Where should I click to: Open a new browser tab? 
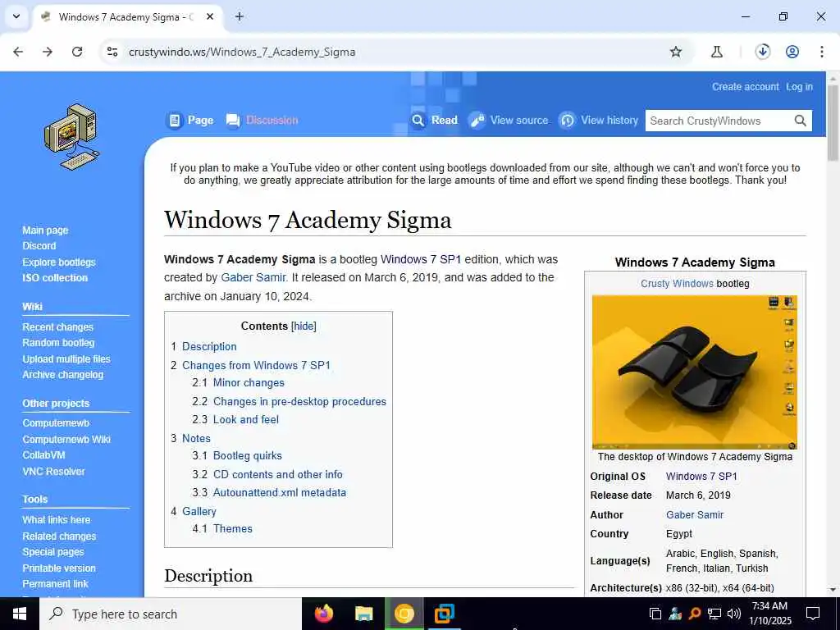240,16
